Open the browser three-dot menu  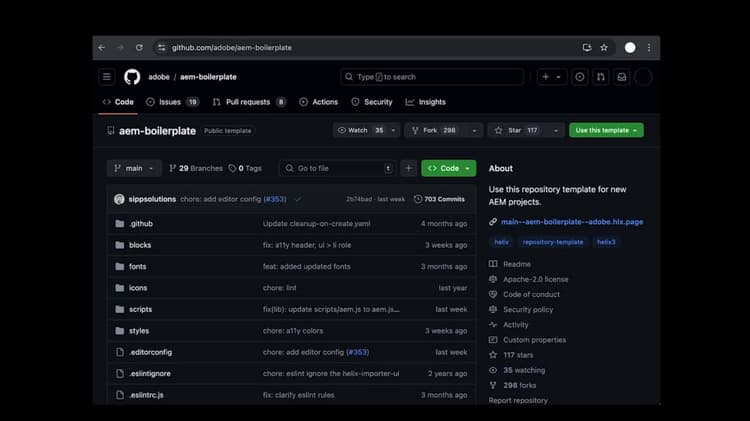649,47
